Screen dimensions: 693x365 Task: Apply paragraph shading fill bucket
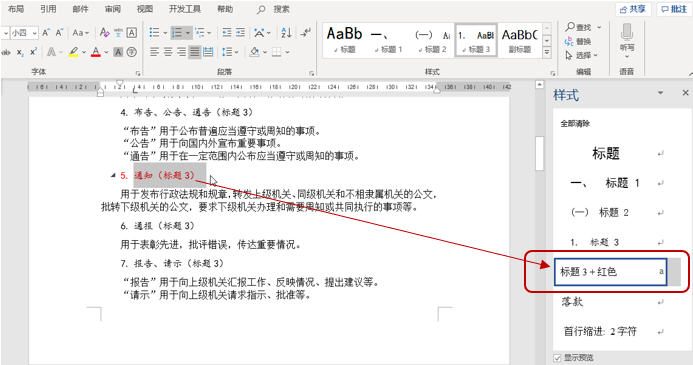[255, 52]
